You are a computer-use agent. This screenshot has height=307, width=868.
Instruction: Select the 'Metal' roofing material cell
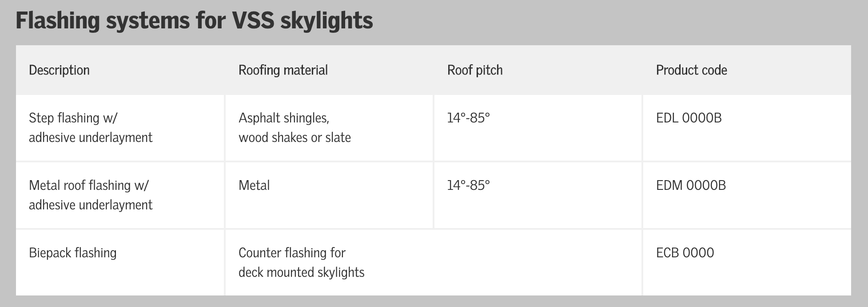click(254, 185)
